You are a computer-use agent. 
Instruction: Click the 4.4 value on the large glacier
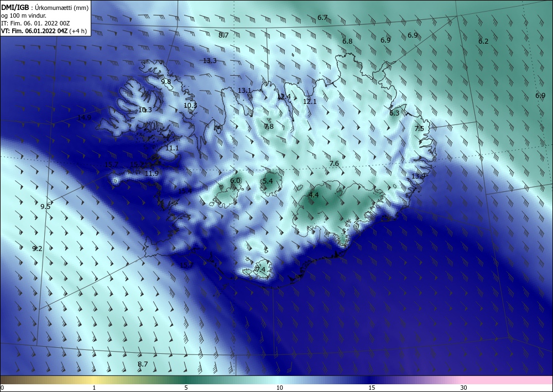coord(314,195)
